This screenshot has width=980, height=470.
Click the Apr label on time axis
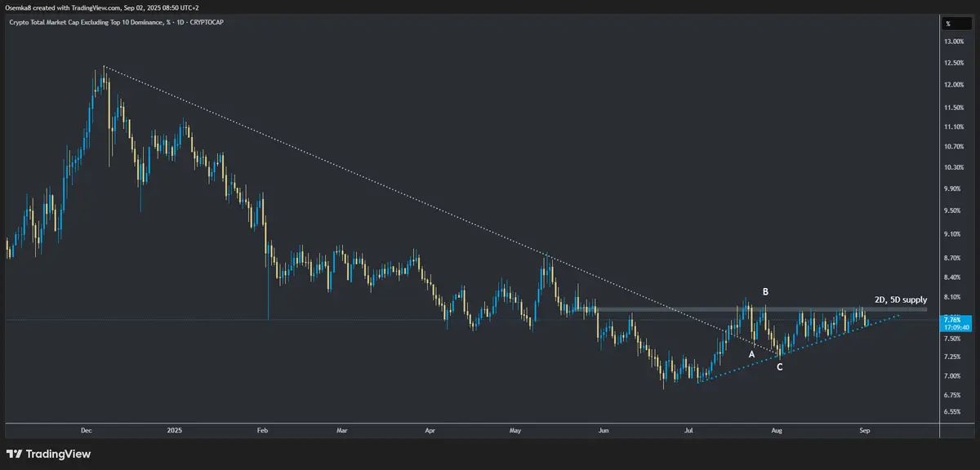point(430,429)
